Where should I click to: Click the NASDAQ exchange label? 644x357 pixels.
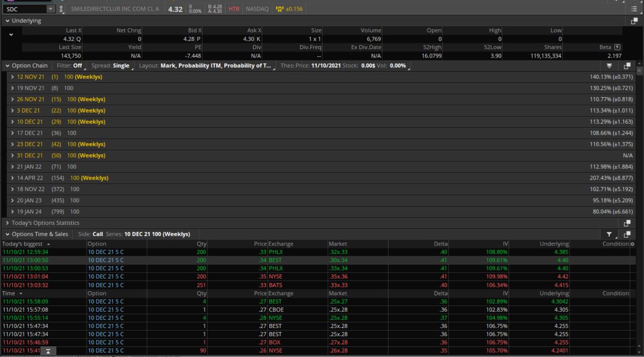click(258, 9)
